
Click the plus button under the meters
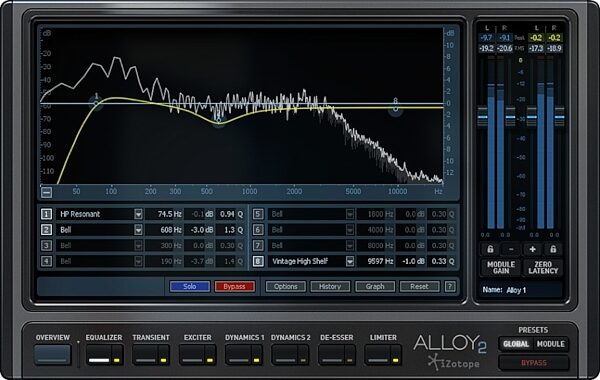[532, 250]
